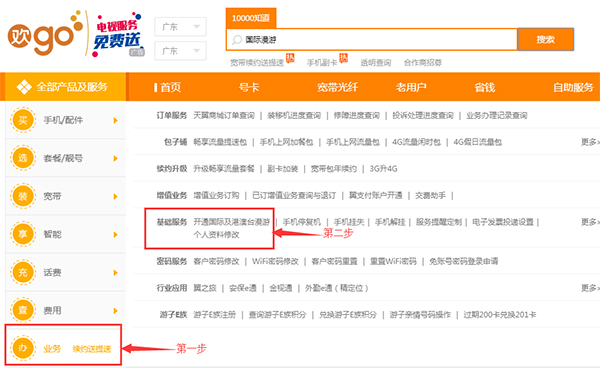The height and width of the screenshot is (372, 600).
Task: Open 宽带包年续约
Action: (x=334, y=168)
